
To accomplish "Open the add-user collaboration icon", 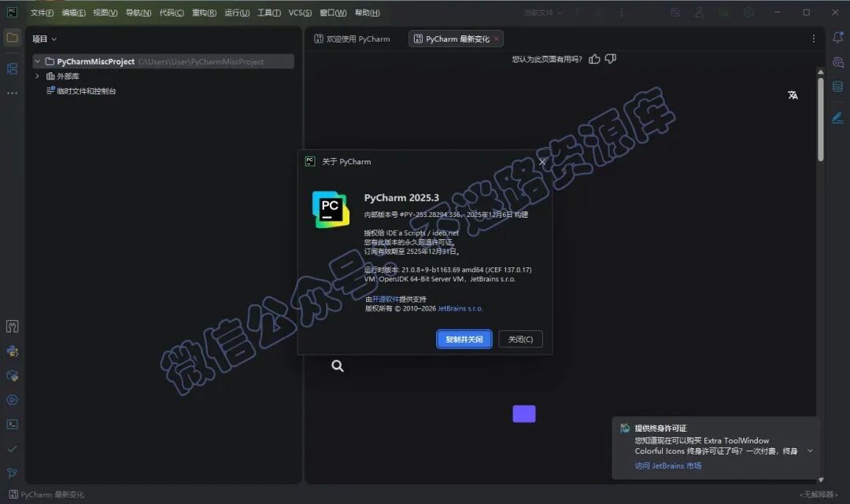I will click(x=700, y=12).
